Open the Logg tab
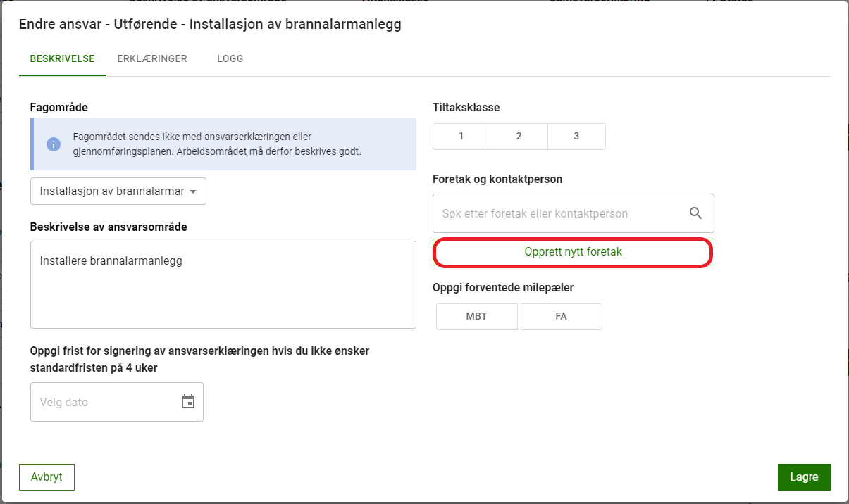This screenshot has height=504, width=849. click(230, 59)
